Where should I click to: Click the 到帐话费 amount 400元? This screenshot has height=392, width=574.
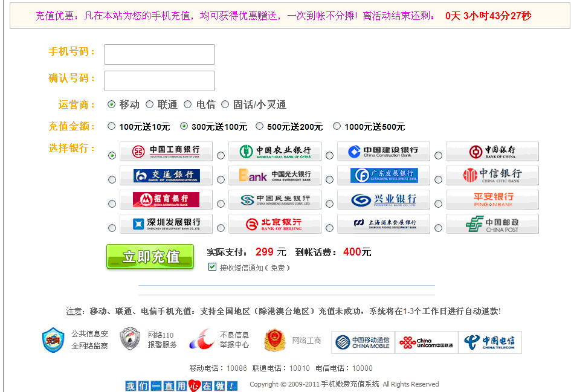357,252
